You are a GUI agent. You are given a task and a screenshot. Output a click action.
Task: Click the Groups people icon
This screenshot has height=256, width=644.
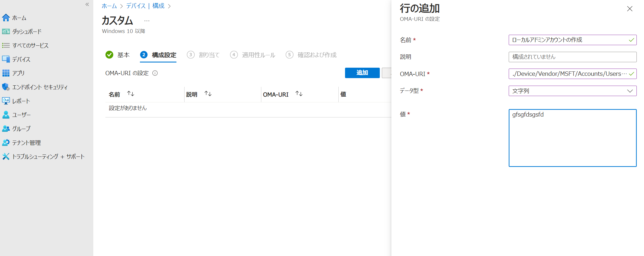pos(6,128)
